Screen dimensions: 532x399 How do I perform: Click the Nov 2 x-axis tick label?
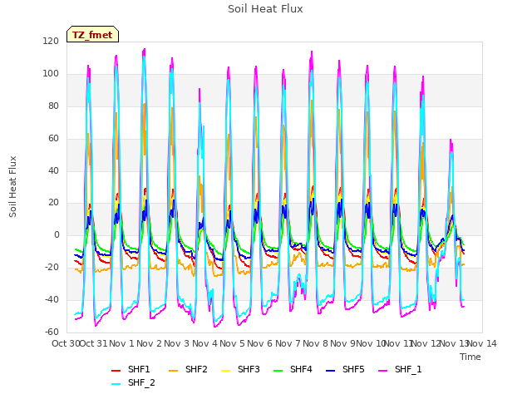tap(149, 343)
